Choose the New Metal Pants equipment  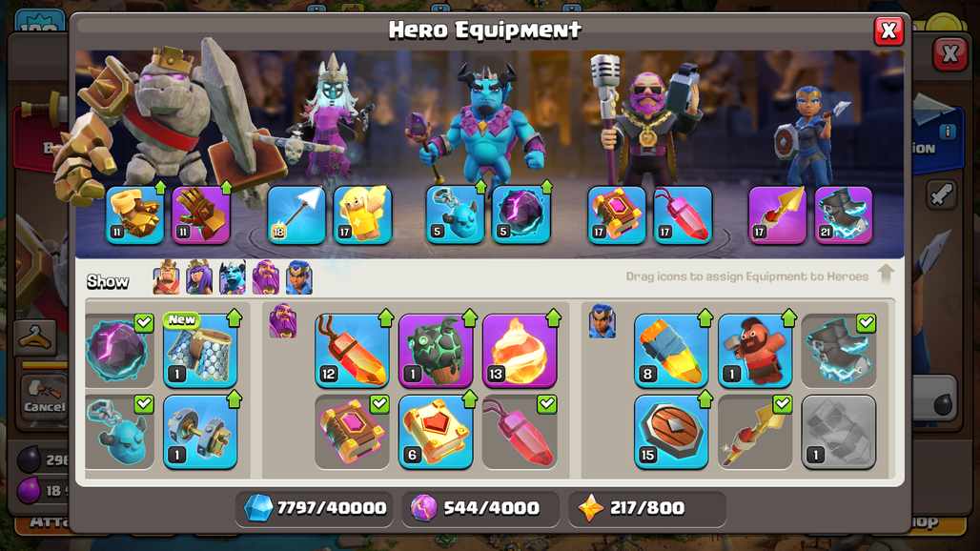point(200,351)
